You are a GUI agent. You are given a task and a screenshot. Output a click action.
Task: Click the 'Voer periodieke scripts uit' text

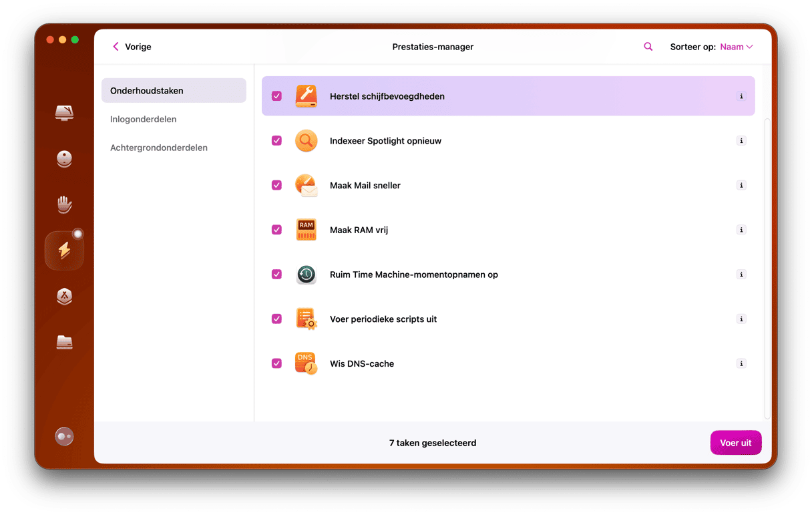pos(383,319)
